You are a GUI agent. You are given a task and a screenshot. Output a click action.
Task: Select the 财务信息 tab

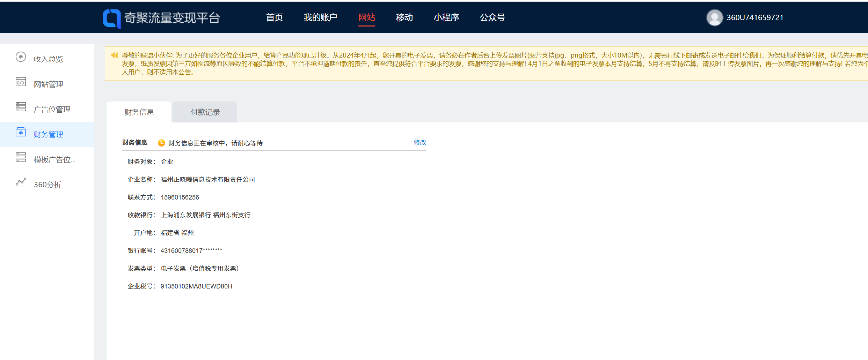139,112
